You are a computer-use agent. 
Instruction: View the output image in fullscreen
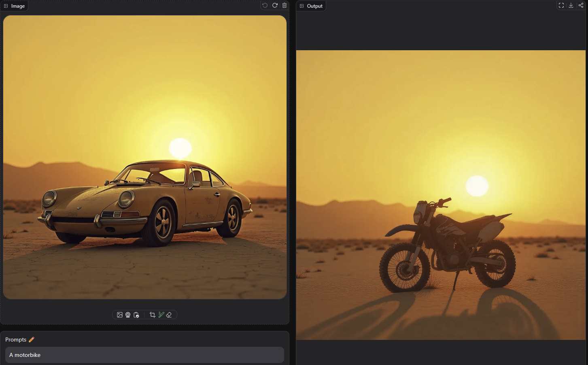[561, 5]
